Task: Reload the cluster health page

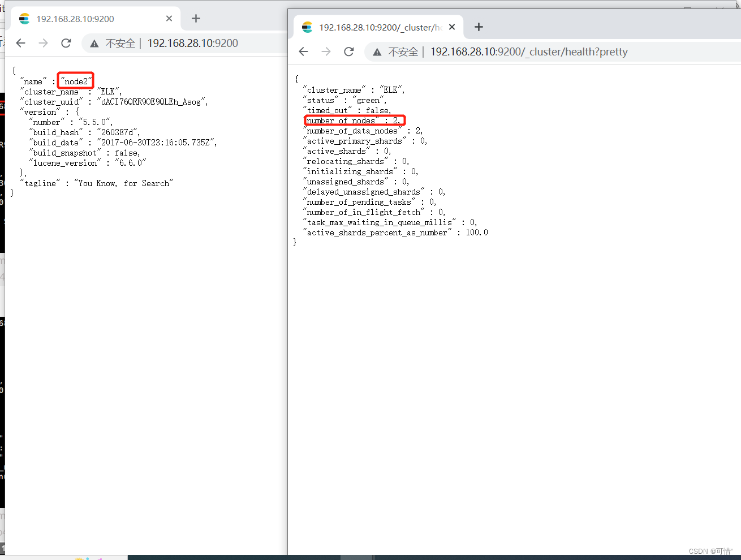Action: tap(349, 51)
